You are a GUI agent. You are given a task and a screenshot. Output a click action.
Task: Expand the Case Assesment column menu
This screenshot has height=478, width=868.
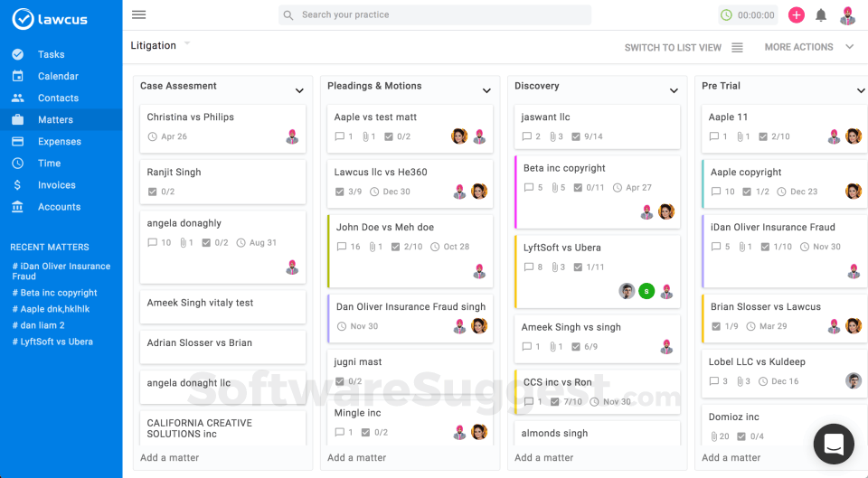click(299, 90)
